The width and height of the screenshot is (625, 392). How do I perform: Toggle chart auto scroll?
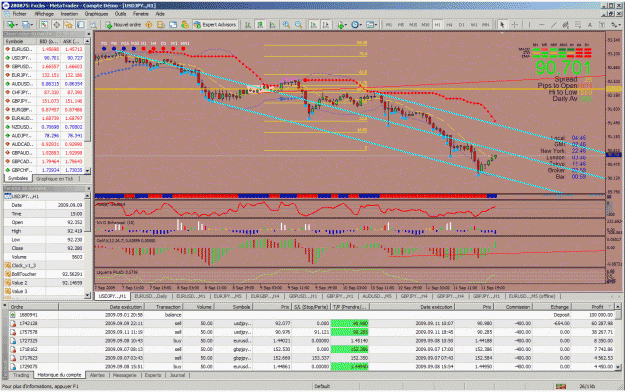tap(314, 25)
